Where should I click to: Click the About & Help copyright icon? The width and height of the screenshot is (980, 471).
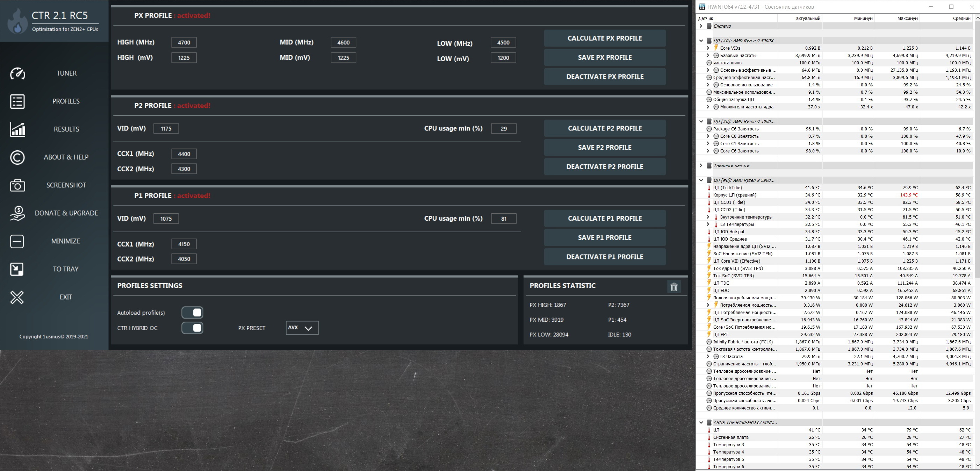pyautogui.click(x=17, y=157)
